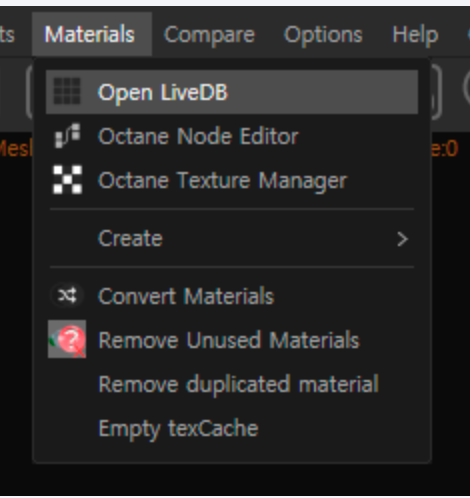
Task: Open the Help menu
Action: point(415,35)
